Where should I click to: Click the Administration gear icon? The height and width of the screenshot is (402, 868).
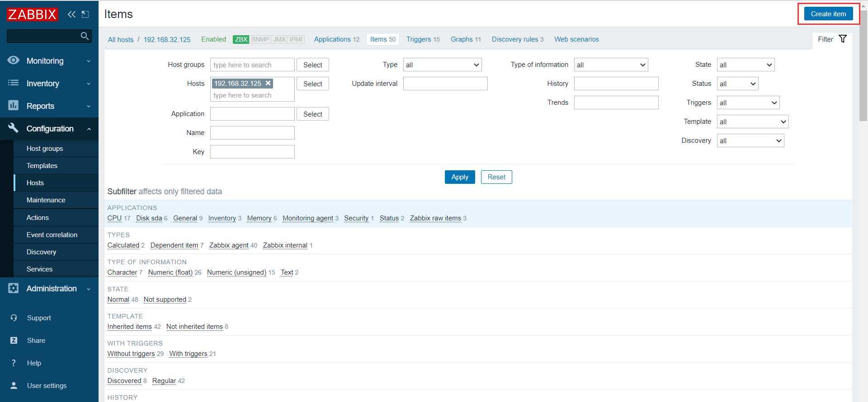click(14, 288)
